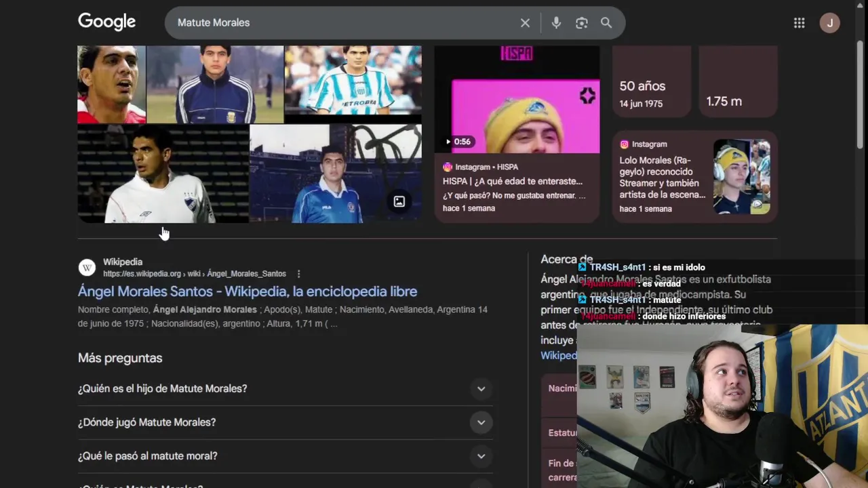
Task: Open the Google account avatar J
Action: [829, 23]
